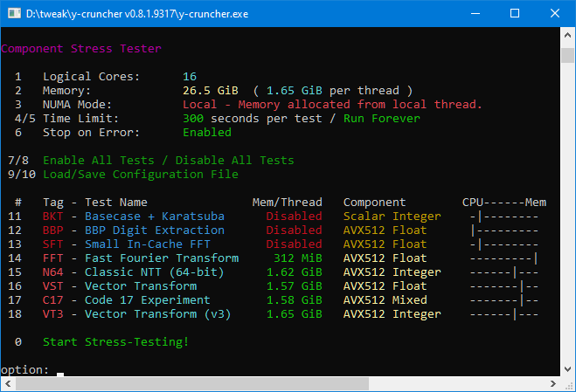The height and width of the screenshot is (392, 576).
Task: Click the red 'BKT' tag
Action: coord(53,216)
